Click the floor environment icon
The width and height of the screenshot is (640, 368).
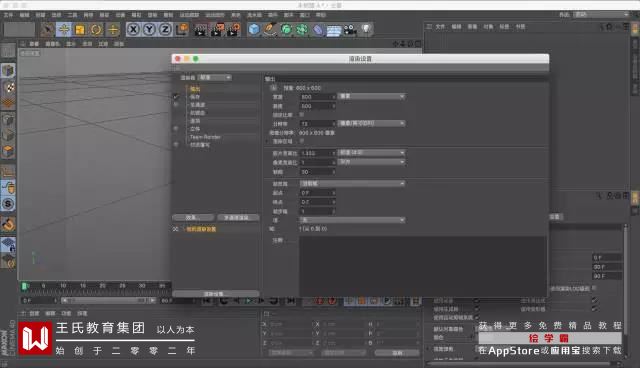click(334, 30)
